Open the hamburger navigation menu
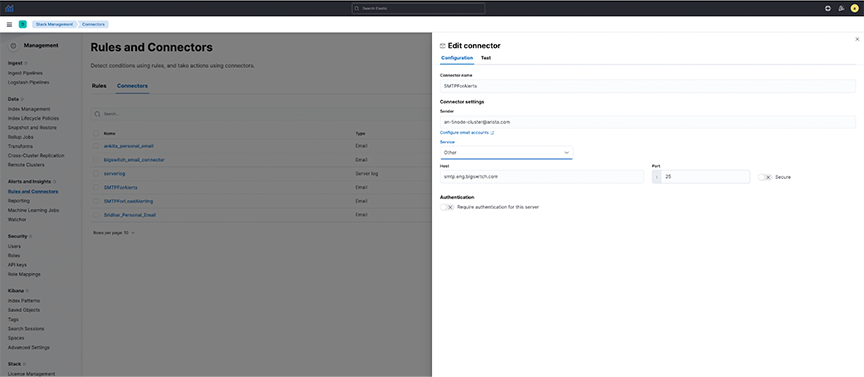Viewport: 864px width, 377px height. click(x=9, y=24)
